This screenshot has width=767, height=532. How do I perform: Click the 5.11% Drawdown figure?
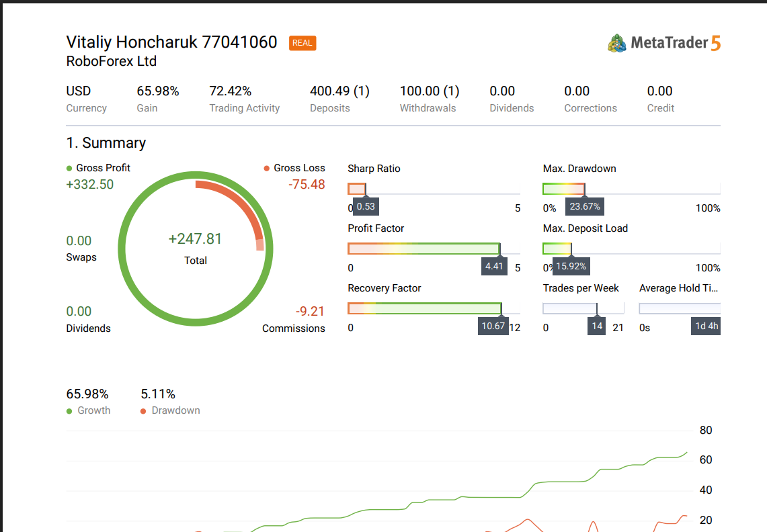click(158, 394)
